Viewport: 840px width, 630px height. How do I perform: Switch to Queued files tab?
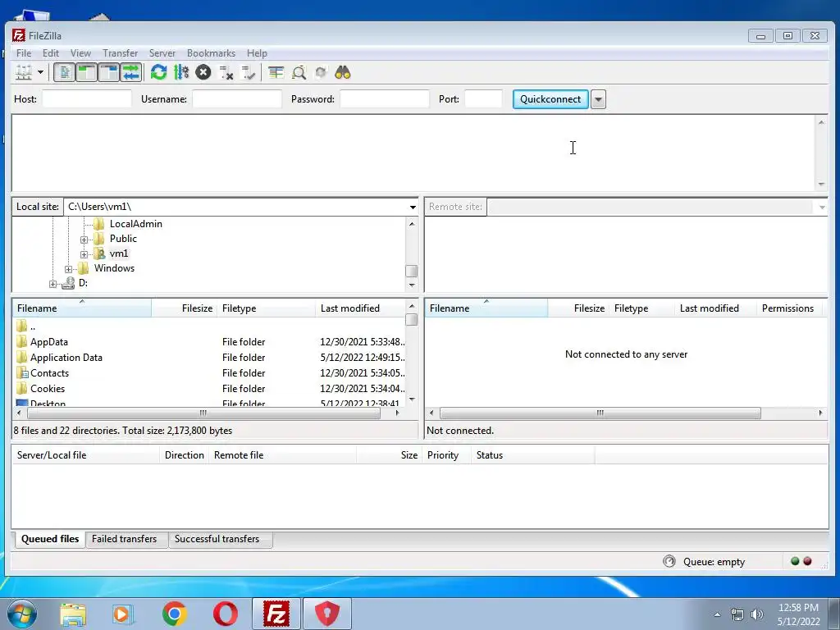pyautogui.click(x=50, y=539)
